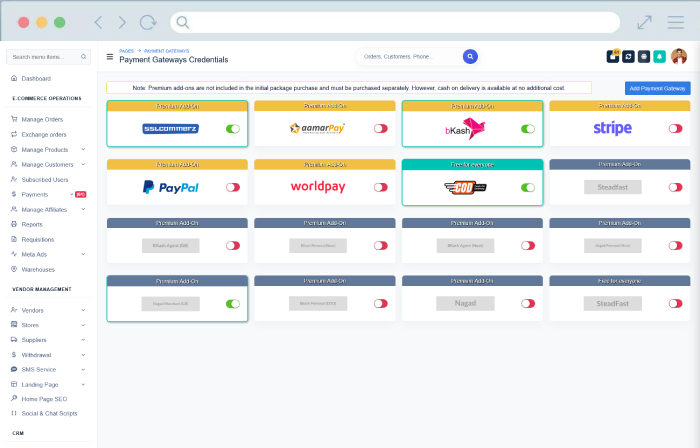The width and height of the screenshot is (700, 448).
Task: Disable the SSLCommerz gateway toggle
Action: (x=233, y=128)
